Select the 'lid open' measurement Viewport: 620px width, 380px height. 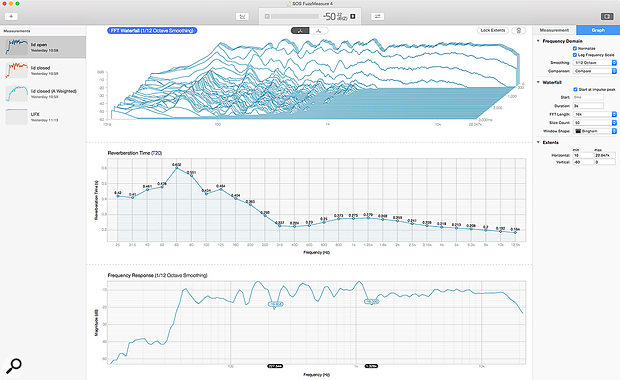pos(43,47)
